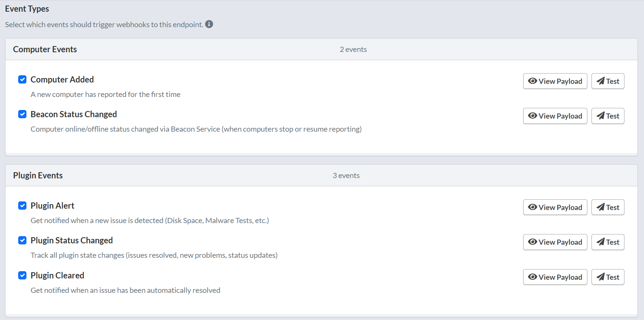Toggle the Plugin Alert checkbox
Viewport: 644px width, 320px height.
click(22, 206)
